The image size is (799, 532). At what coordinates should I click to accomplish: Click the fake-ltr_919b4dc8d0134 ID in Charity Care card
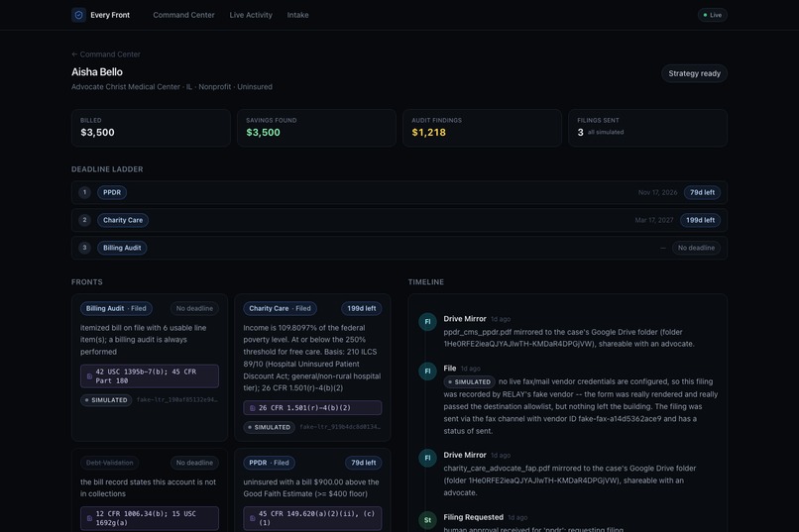click(340, 427)
